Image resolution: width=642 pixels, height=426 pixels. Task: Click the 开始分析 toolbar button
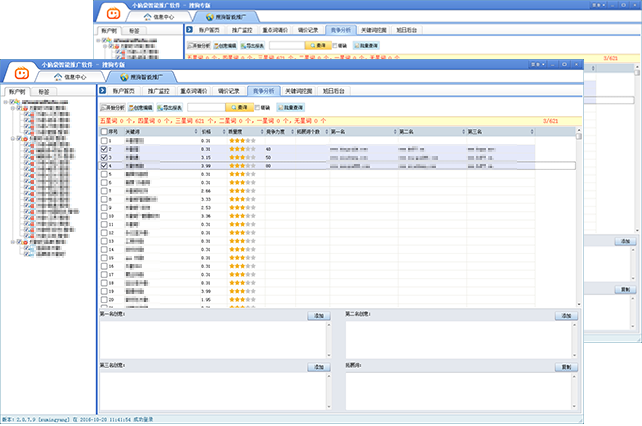[x=112, y=107]
